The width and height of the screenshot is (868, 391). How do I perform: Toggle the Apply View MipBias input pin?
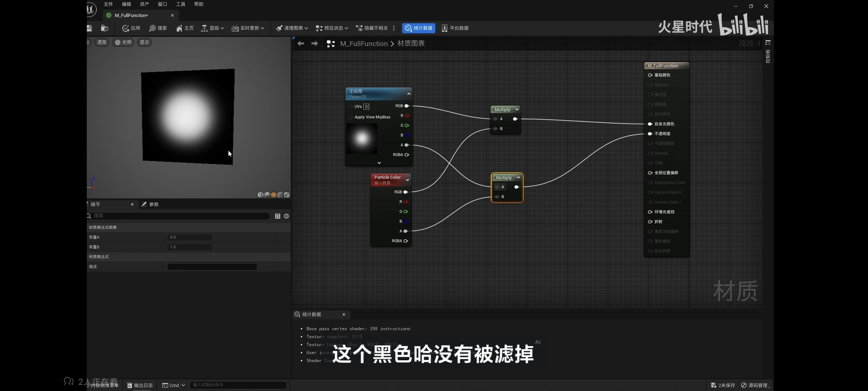pos(350,117)
